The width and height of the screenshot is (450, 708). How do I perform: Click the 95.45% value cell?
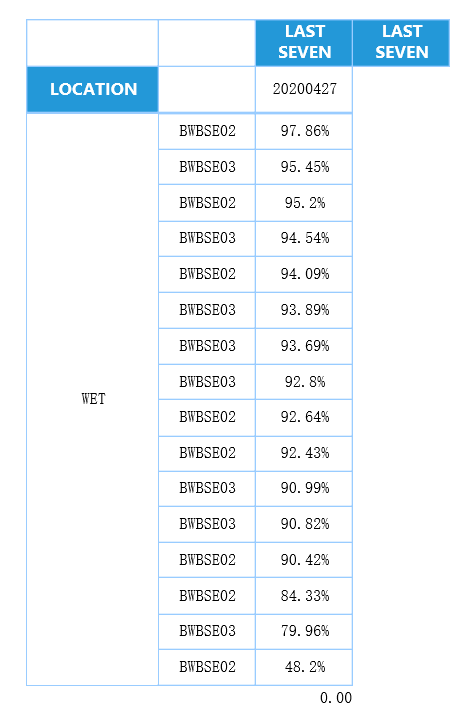(x=304, y=167)
